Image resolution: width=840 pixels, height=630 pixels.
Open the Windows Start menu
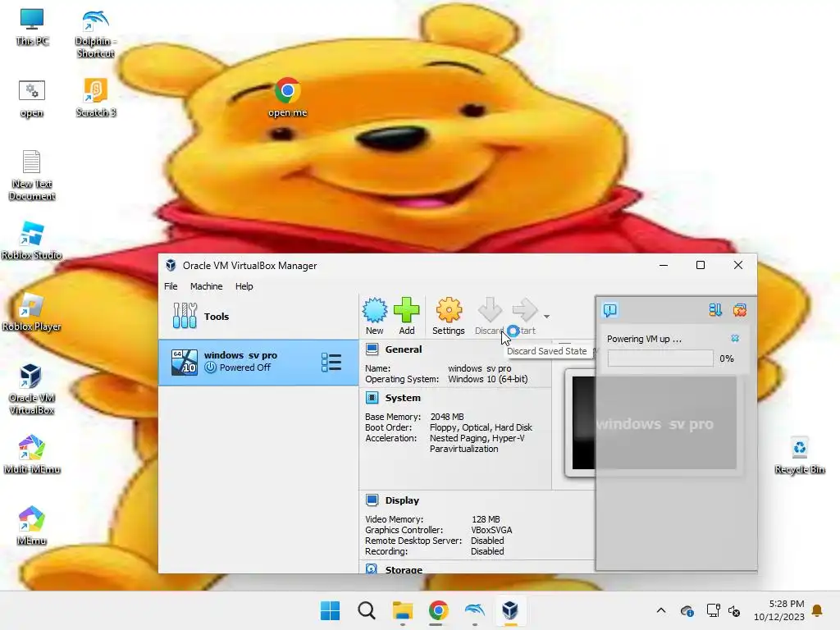coord(330,610)
